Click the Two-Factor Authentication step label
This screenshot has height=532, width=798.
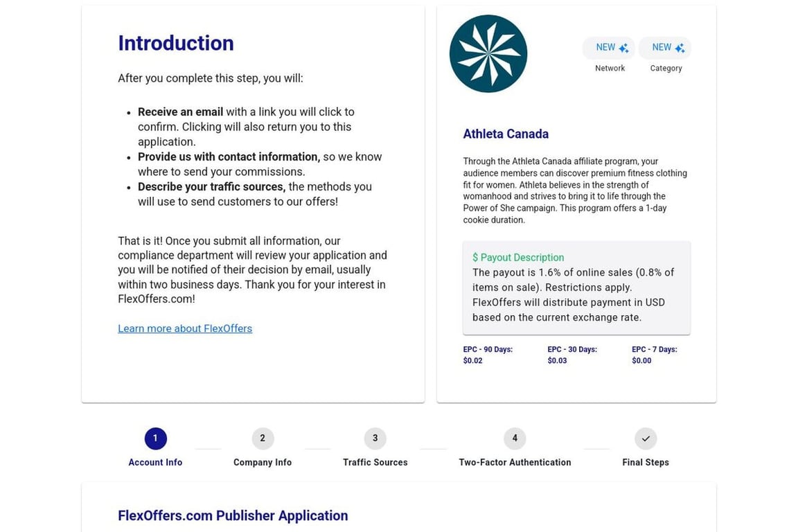pyautogui.click(x=515, y=462)
